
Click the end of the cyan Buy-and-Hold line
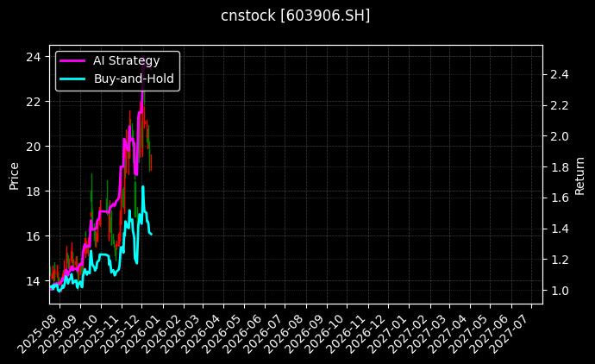(x=152, y=234)
